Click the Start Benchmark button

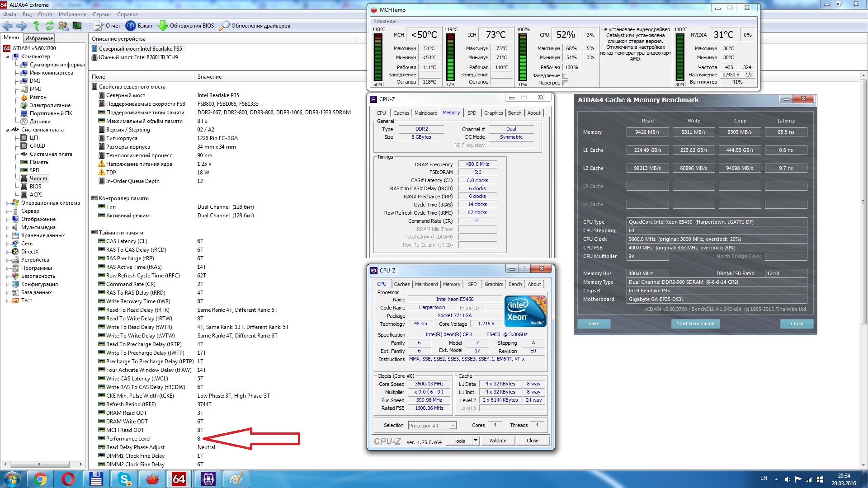(695, 324)
